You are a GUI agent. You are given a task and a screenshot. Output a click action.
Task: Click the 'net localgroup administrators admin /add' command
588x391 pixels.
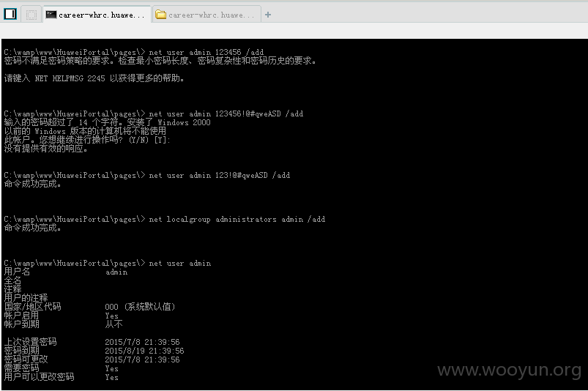(x=237, y=220)
